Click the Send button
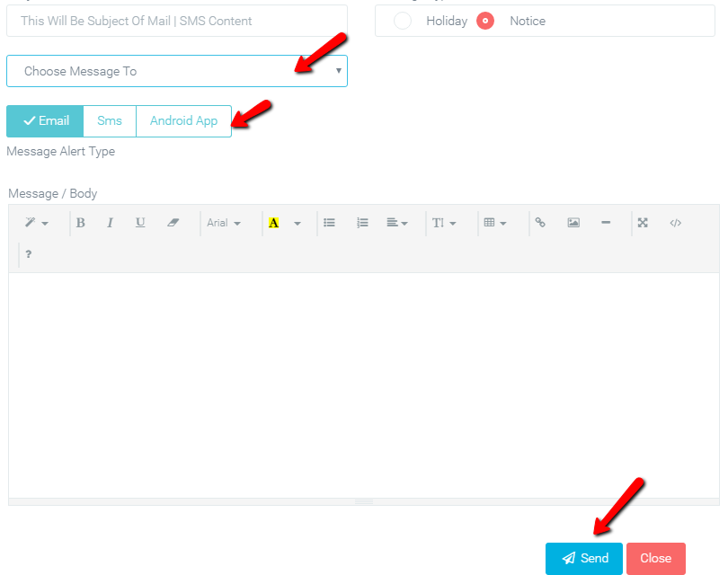 click(x=584, y=558)
